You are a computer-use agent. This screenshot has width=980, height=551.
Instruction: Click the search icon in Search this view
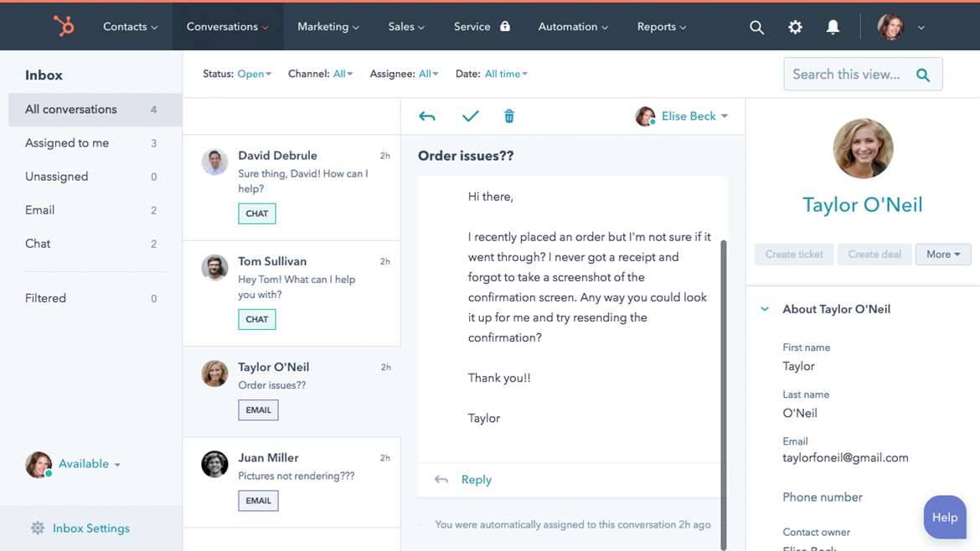coord(923,74)
